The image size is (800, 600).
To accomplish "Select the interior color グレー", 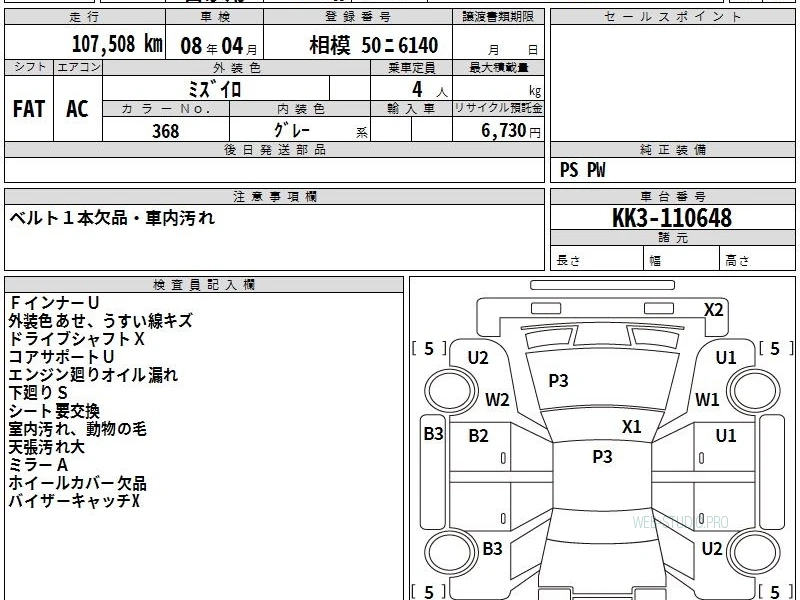I will click(292, 130).
